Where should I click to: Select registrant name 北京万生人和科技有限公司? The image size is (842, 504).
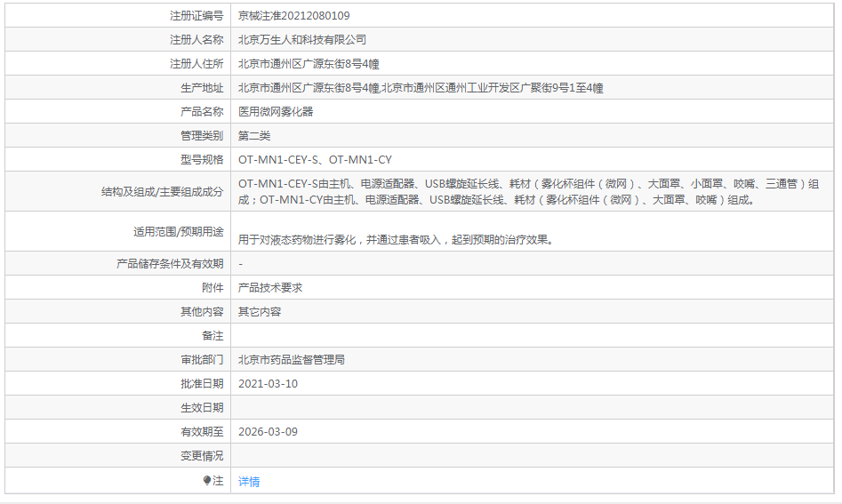pos(301,40)
